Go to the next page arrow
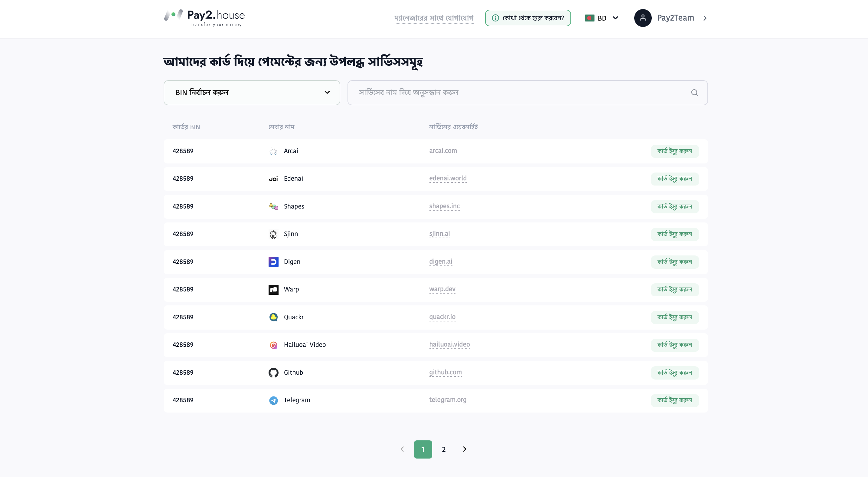The image size is (868, 477). [464, 449]
